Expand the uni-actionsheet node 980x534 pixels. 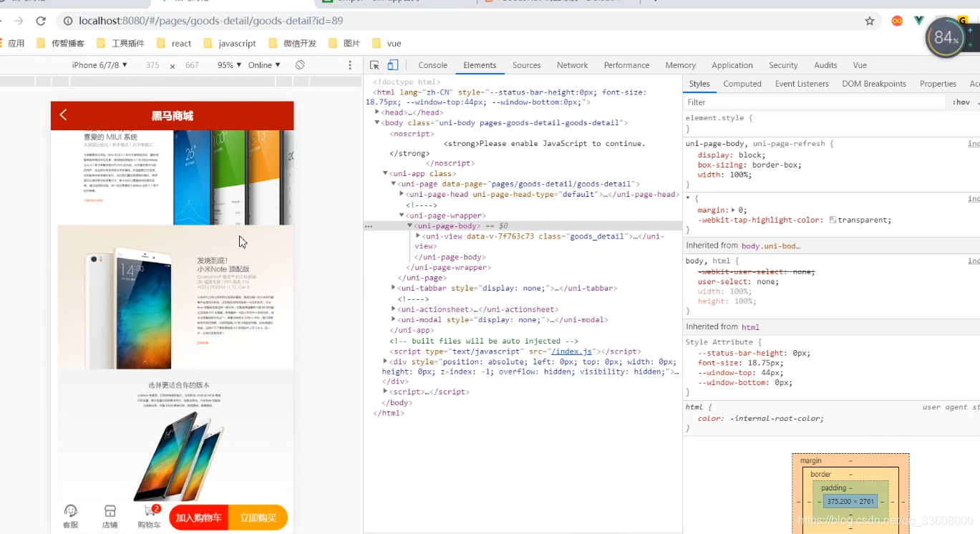[x=394, y=309]
